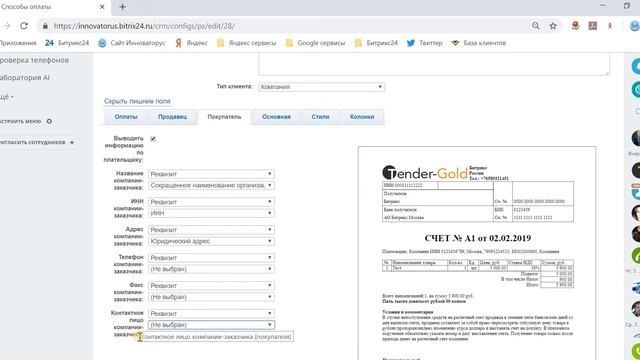Open Название компании Реквизит source dropdown
This screenshot has height=360, width=640.
211,174
